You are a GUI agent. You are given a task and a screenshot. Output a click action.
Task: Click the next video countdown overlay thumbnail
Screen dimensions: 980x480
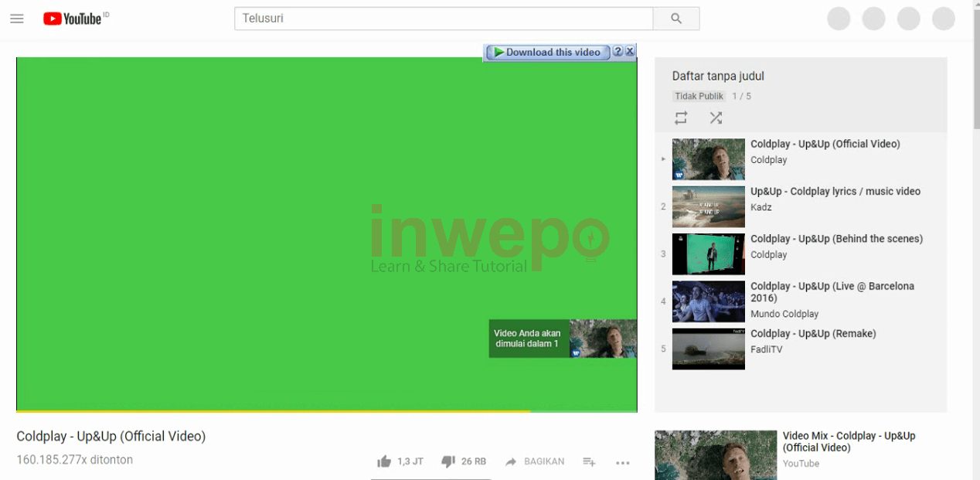point(603,339)
